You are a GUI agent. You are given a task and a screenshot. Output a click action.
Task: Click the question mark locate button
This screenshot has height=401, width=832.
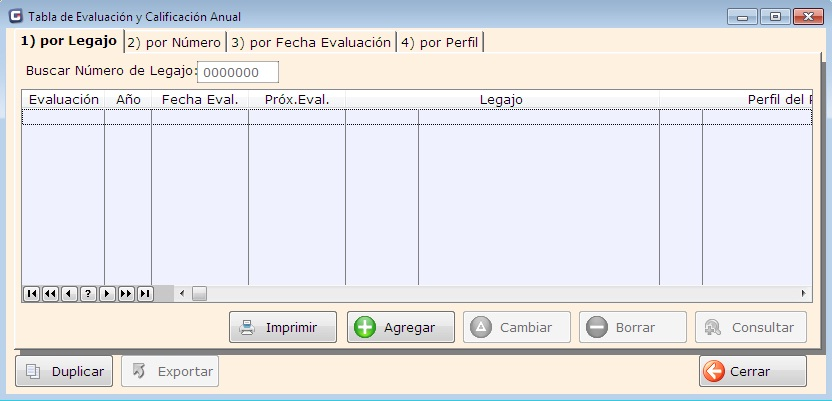pos(88,294)
